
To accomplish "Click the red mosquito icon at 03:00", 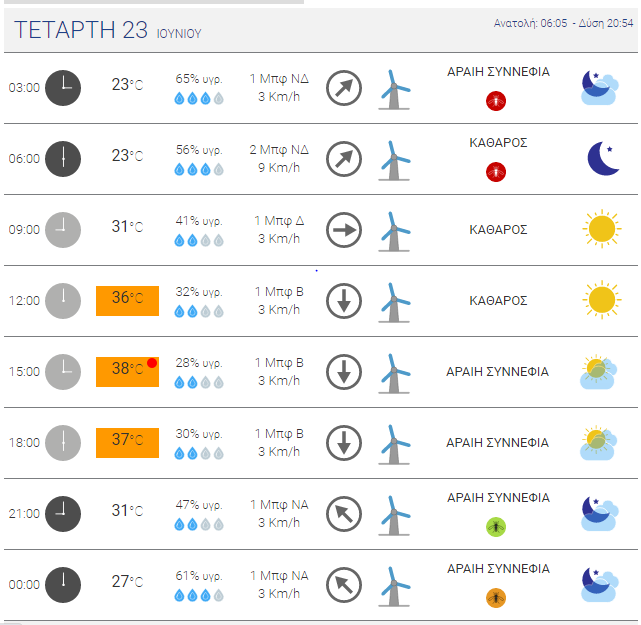I will point(496,101).
